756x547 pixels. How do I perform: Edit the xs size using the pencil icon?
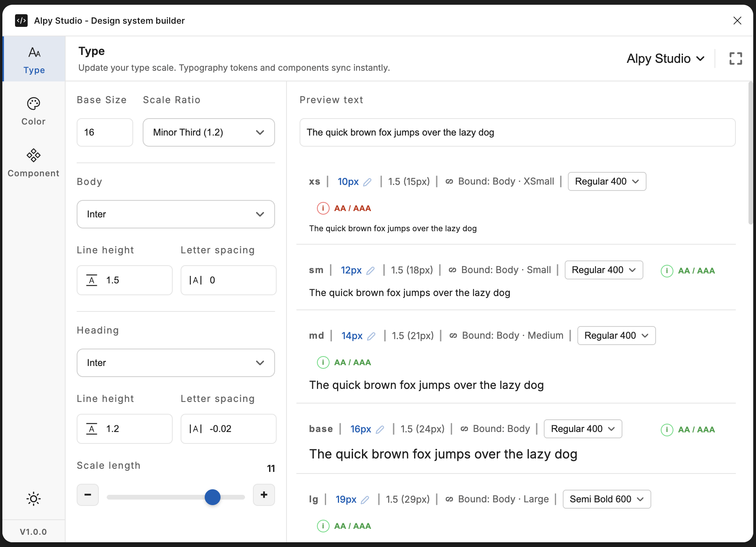pos(368,181)
